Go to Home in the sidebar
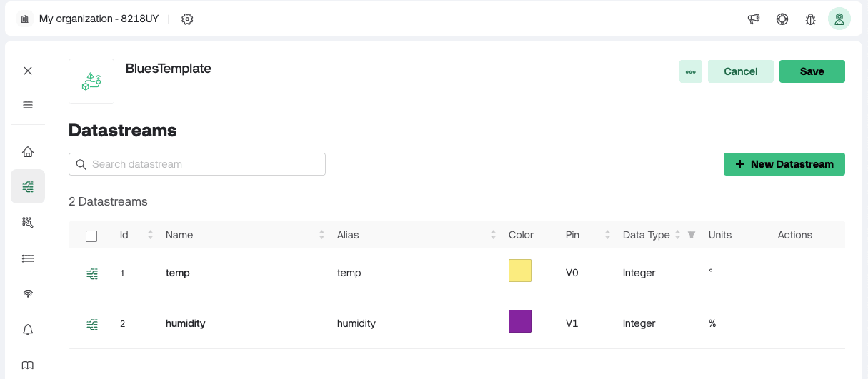The image size is (868, 379). pos(28,151)
